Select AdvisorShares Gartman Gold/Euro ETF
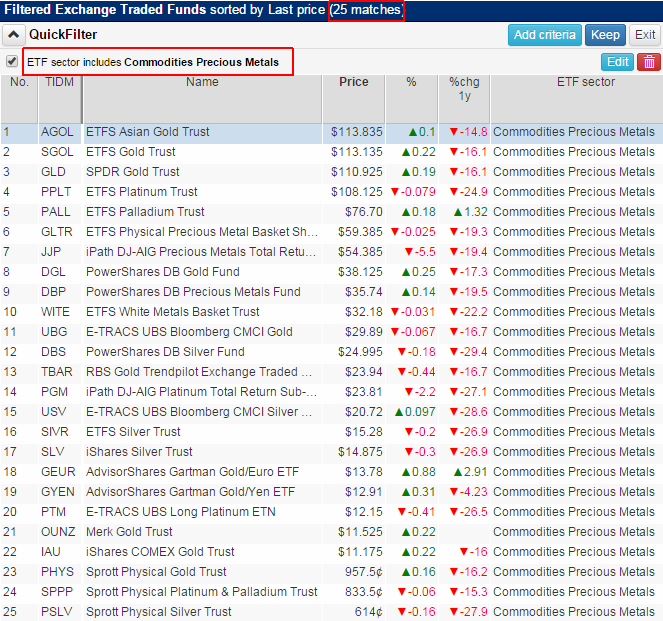The height and width of the screenshot is (621, 663). (x=192, y=472)
